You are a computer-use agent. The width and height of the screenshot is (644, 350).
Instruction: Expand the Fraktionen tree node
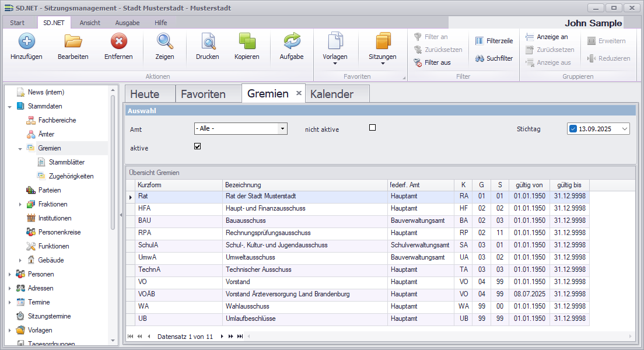pyautogui.click(x=20, y=204)
